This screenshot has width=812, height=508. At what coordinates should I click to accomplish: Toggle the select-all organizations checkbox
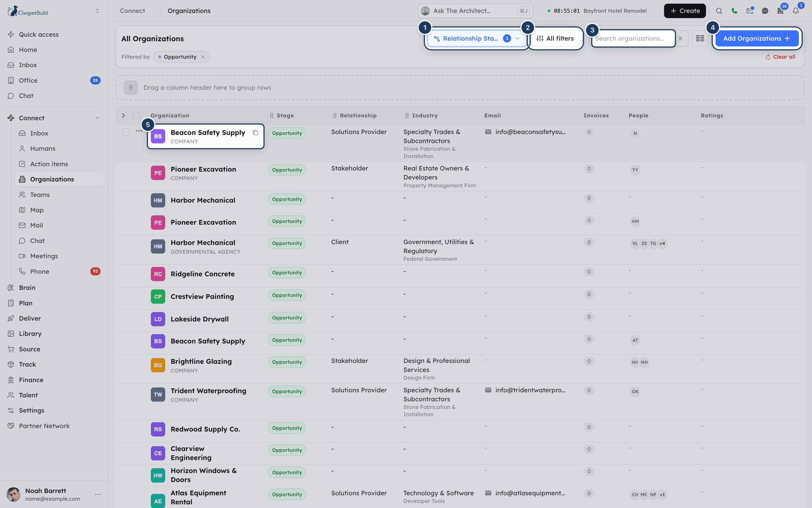[136, 116]
